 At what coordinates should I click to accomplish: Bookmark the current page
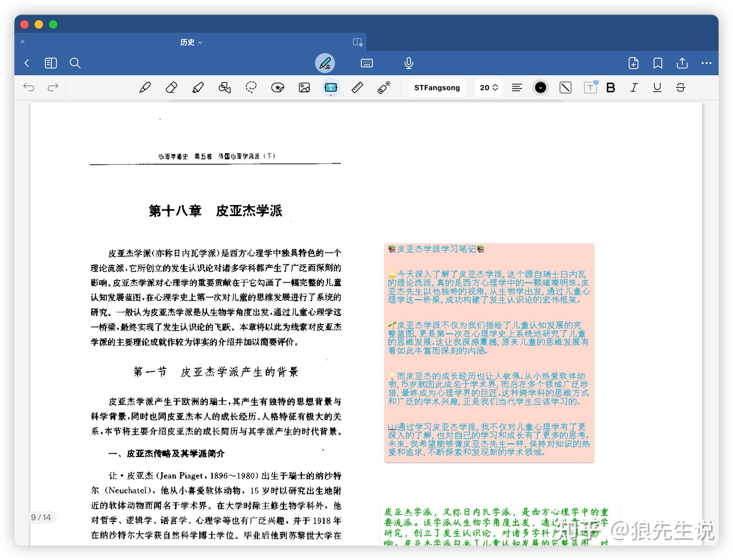click(658, 63)
